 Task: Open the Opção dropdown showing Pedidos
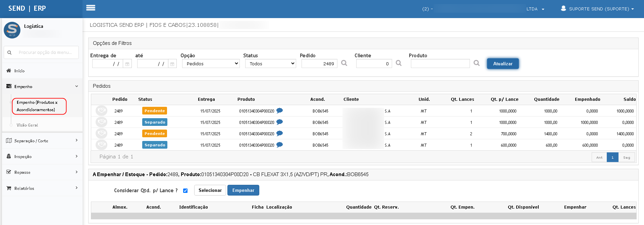[x=211, y=64]
